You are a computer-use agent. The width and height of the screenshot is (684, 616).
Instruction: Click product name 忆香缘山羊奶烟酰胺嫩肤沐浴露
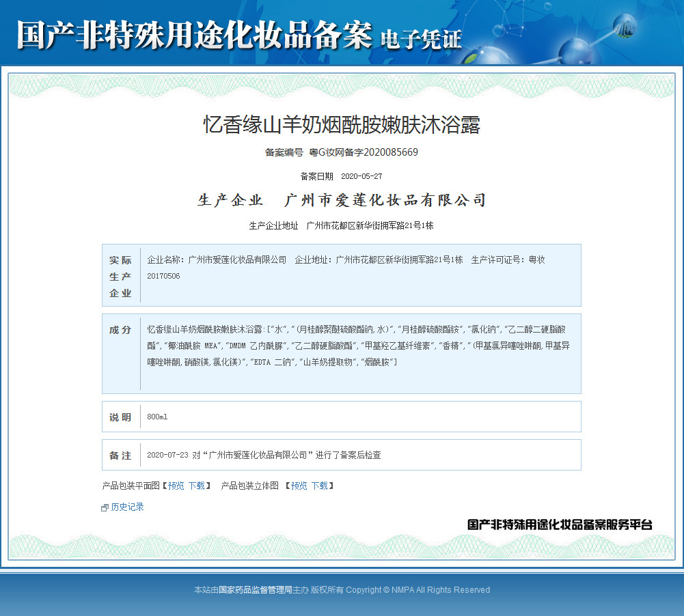click(x=342, y=125)
